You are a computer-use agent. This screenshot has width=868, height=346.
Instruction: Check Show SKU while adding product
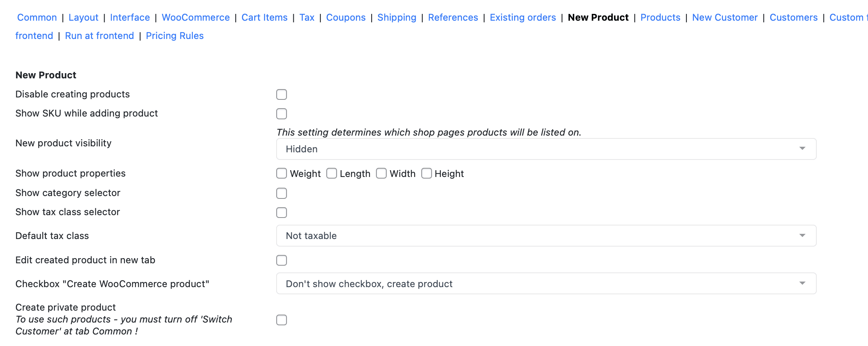pyautogui.click(x=281, y=114)
